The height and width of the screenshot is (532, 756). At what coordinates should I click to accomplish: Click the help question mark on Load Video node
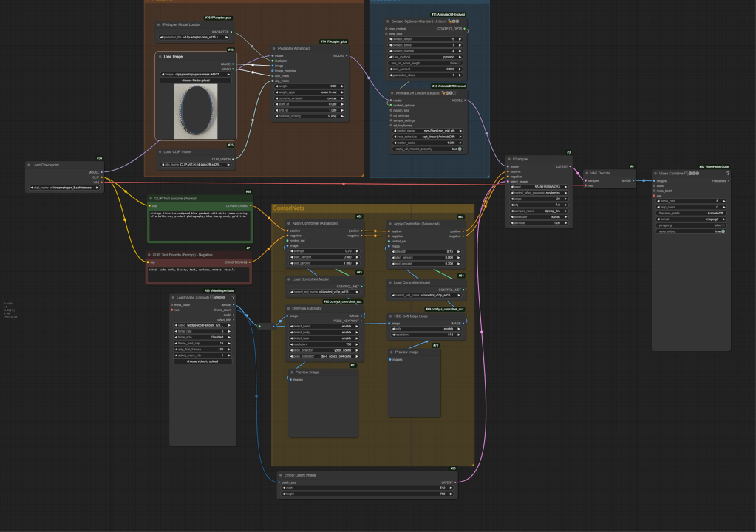click(x=231, y=298)
